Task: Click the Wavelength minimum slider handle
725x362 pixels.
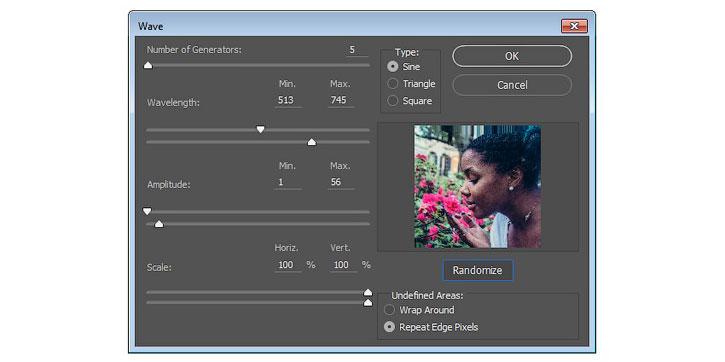Action: coord(261,129)
